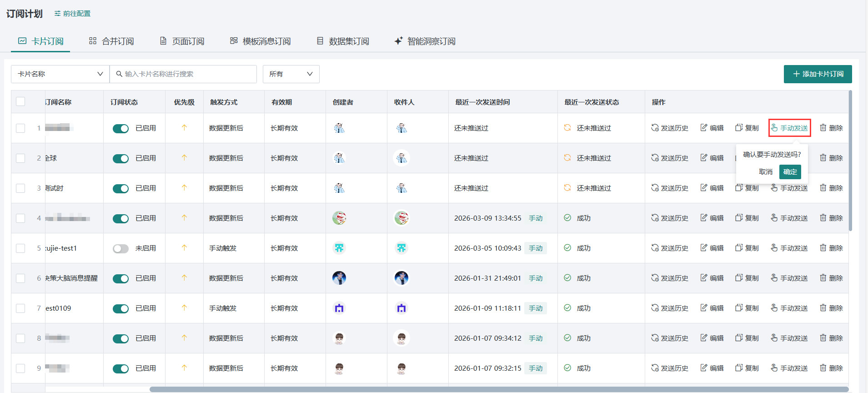The height and width of the screenshot is (393, 868).
Task: Open 发送历史 for row 1
Action: 670,128
